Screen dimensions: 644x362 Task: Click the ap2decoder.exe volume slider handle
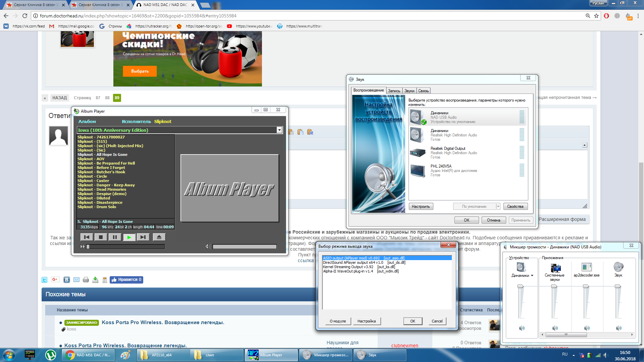click(586, 287)
